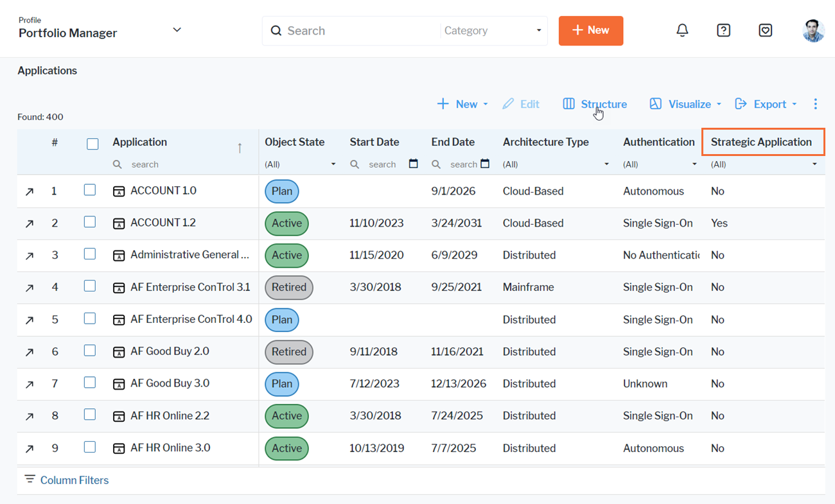Open the three-dot overflow menu
This screenshot has width=835, height=504.
click(815, 103)
